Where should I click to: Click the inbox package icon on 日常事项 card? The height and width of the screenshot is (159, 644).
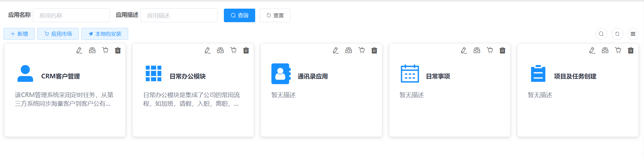[x=477, y=50]
